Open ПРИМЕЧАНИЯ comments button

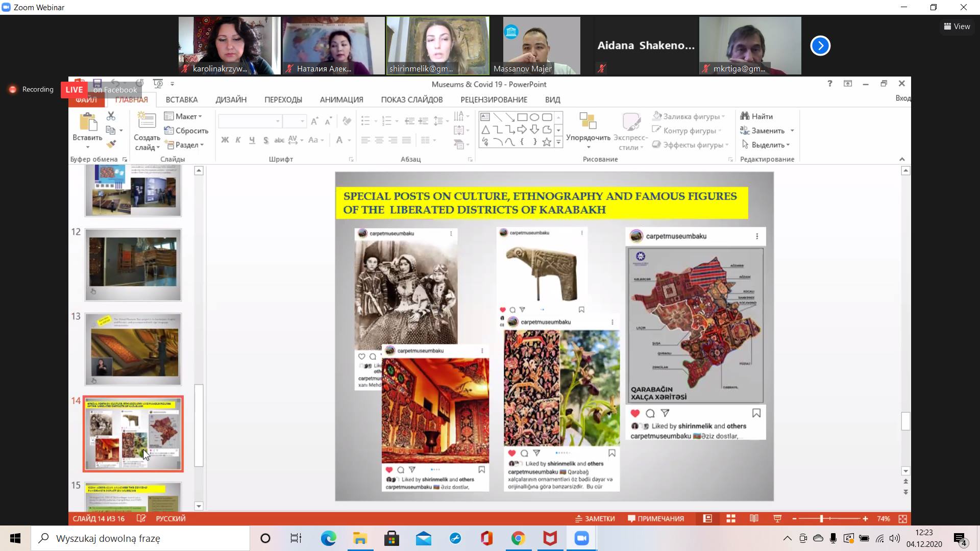coord(656,518)
